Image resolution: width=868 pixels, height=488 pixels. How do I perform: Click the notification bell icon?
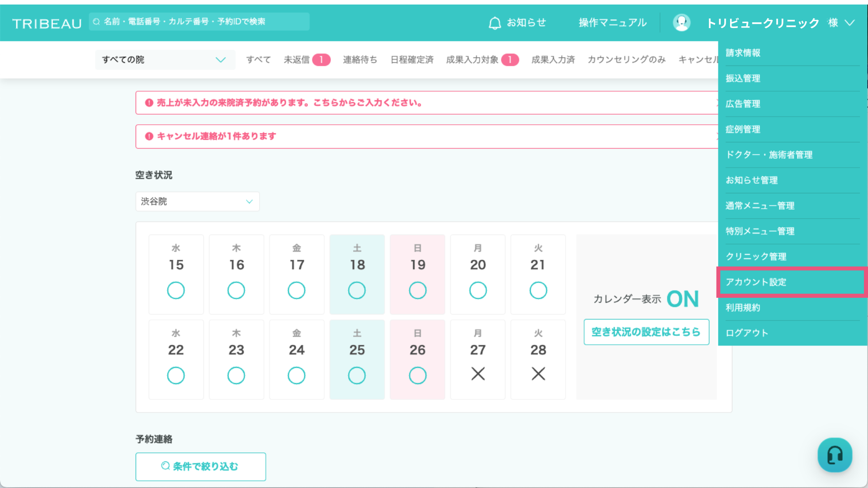(x=495, y=23)
